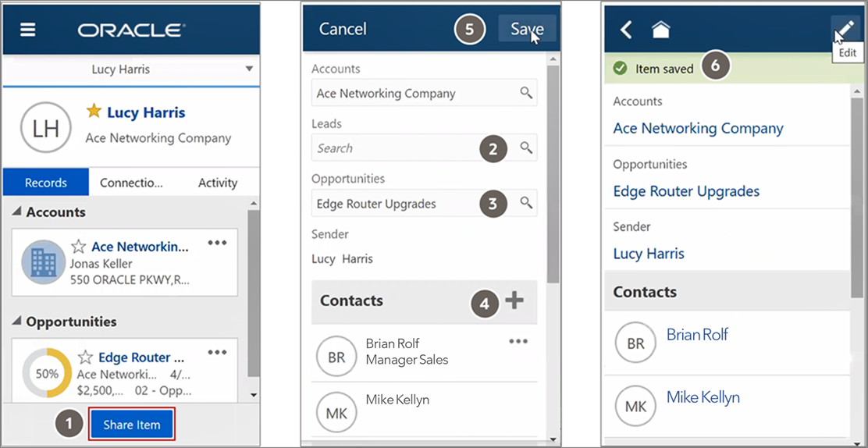Switch to the Connections tab

(131, 182)
